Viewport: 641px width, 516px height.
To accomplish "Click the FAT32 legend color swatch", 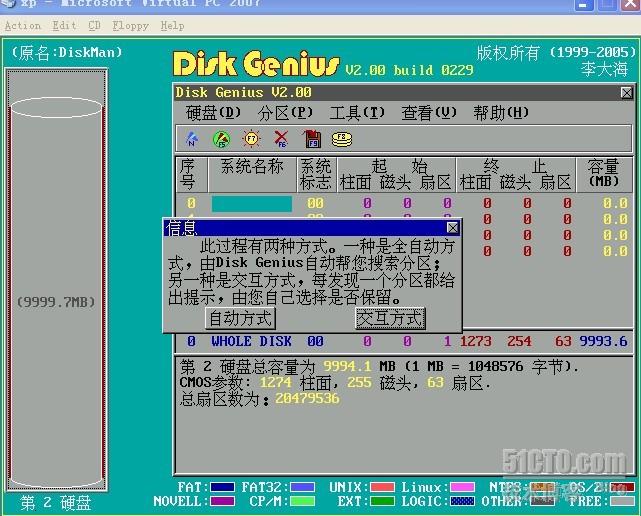I will [303, 487].
